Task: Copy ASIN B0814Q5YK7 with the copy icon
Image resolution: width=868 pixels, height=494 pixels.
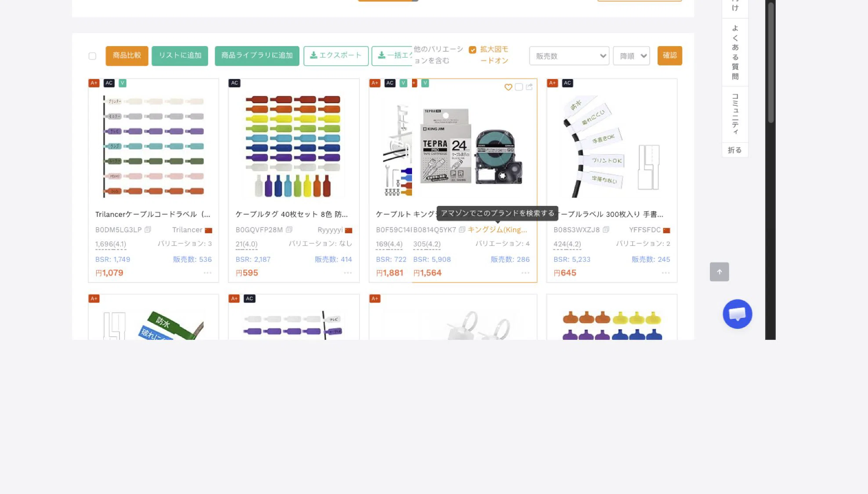Action: (x=462, y=230)
